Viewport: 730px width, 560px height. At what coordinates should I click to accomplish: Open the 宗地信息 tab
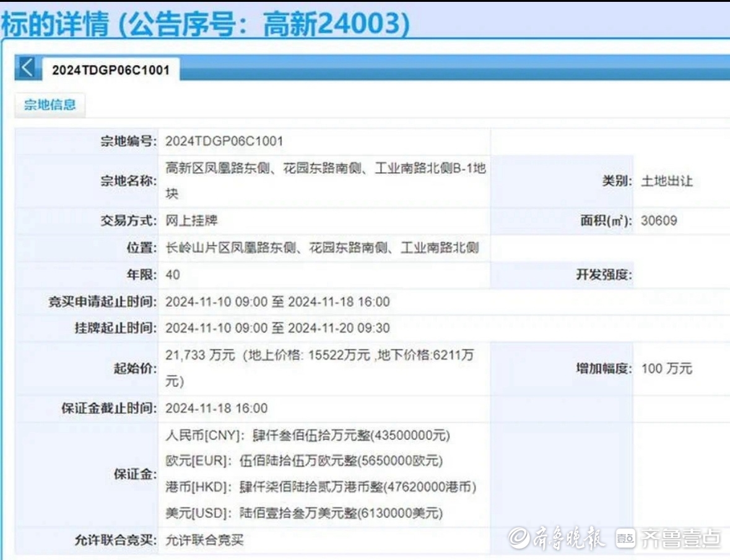point(50,105)
